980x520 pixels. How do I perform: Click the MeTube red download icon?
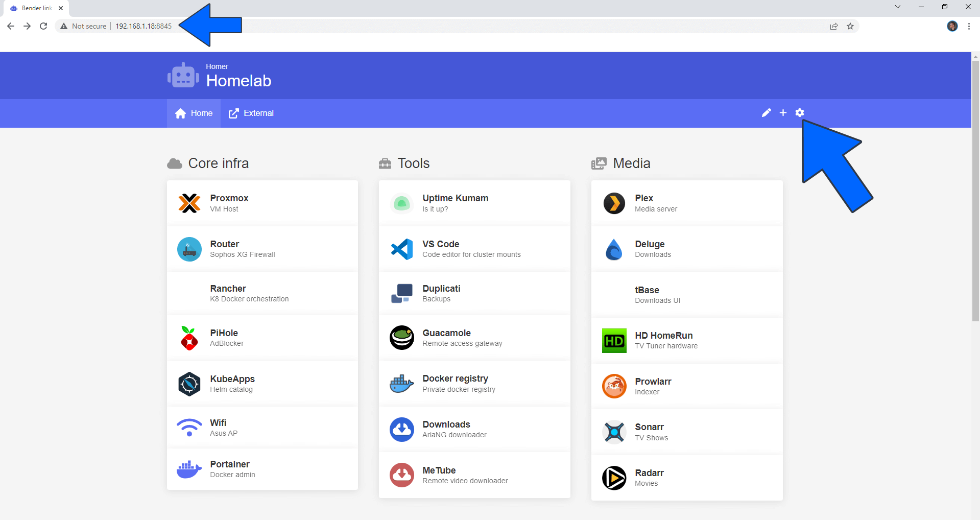402,475
